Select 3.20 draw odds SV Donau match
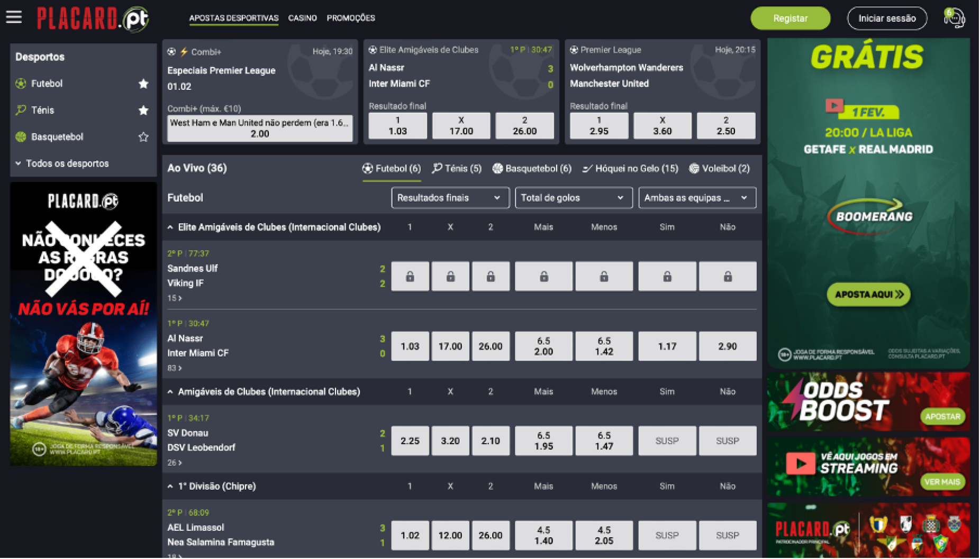This screenshot has width=980, height=559. coord(451,441)
